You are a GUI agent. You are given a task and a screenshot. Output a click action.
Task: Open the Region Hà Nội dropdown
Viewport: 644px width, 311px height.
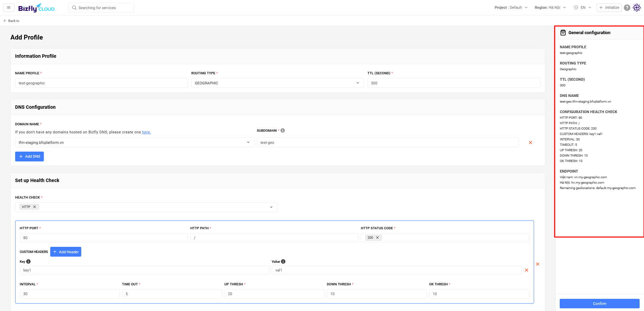coord(550,7)
